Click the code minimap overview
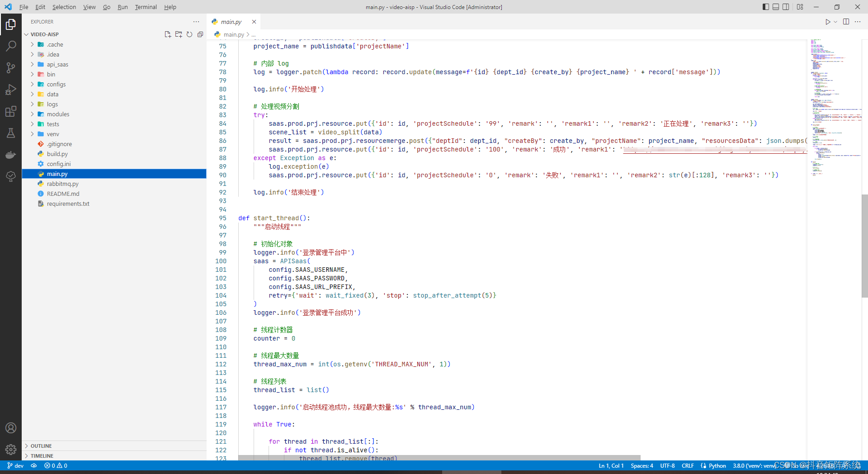The width and height of the screenshot is (868, 474). pyautogui.click(x=834, y=249)
